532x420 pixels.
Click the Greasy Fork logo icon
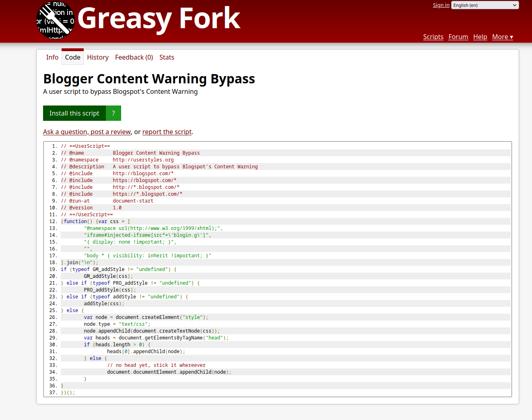pos(56,20)
